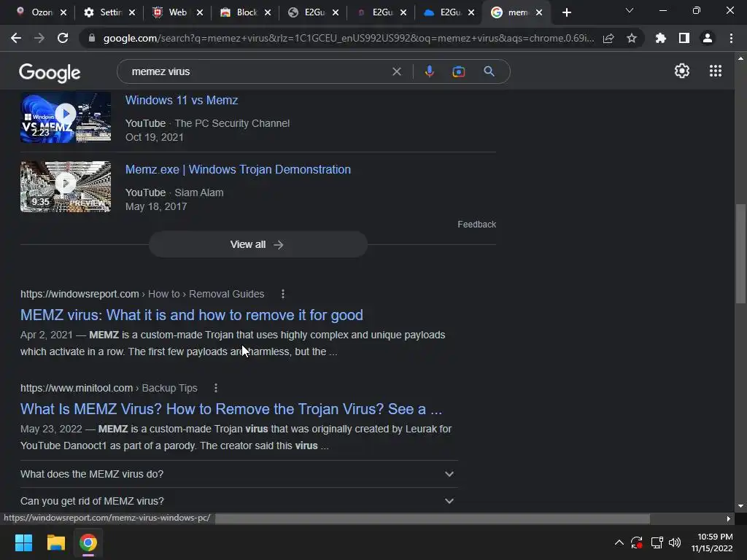
Task: Click the Feedback link
Action: [476, 225]
